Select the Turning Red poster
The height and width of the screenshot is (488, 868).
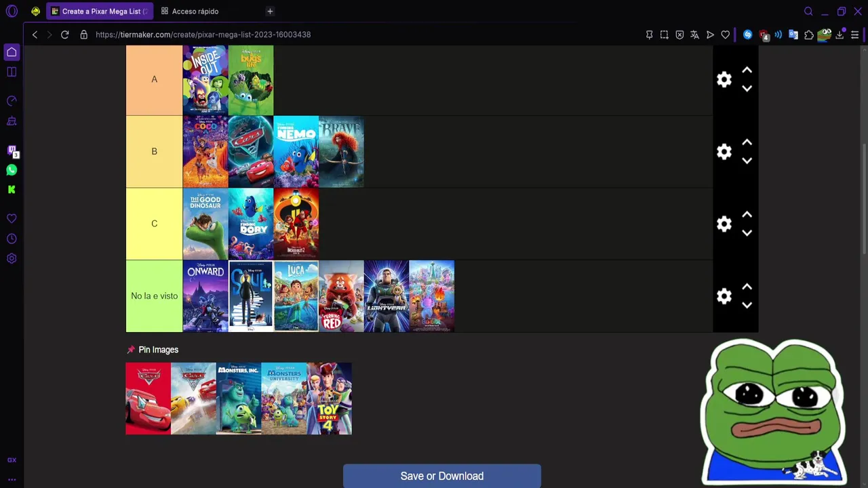(341, 296)
